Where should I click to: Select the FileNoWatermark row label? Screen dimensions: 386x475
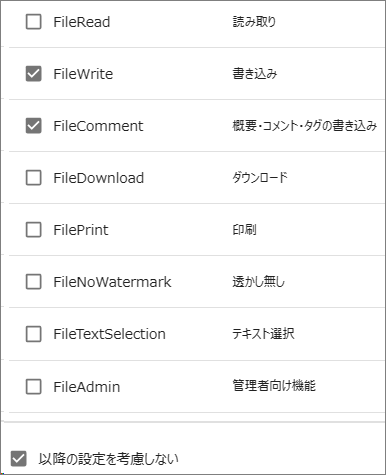pyautogui.click(x=112, y=282)
